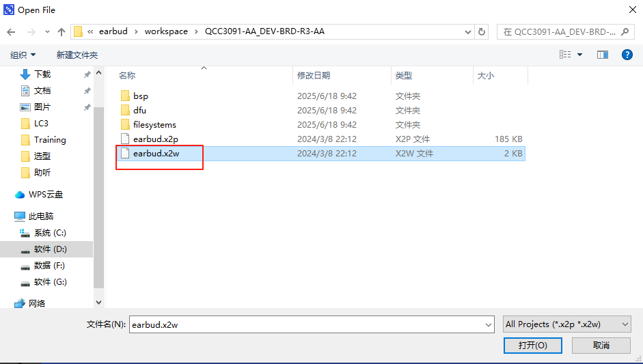
Task: Go up one folder level
Action: [61, 32]
